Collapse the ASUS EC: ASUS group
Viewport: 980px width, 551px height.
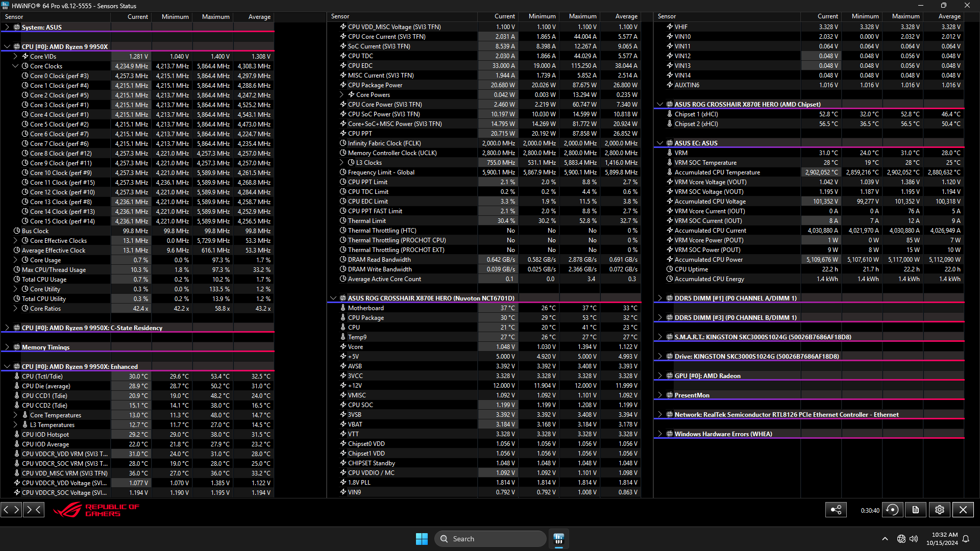point(660,143)
